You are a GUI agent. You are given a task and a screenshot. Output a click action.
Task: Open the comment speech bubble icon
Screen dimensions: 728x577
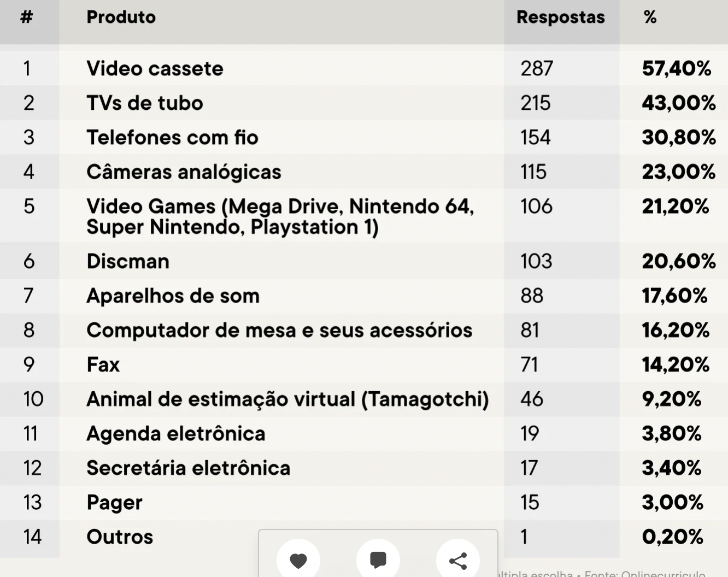point(378,560)
